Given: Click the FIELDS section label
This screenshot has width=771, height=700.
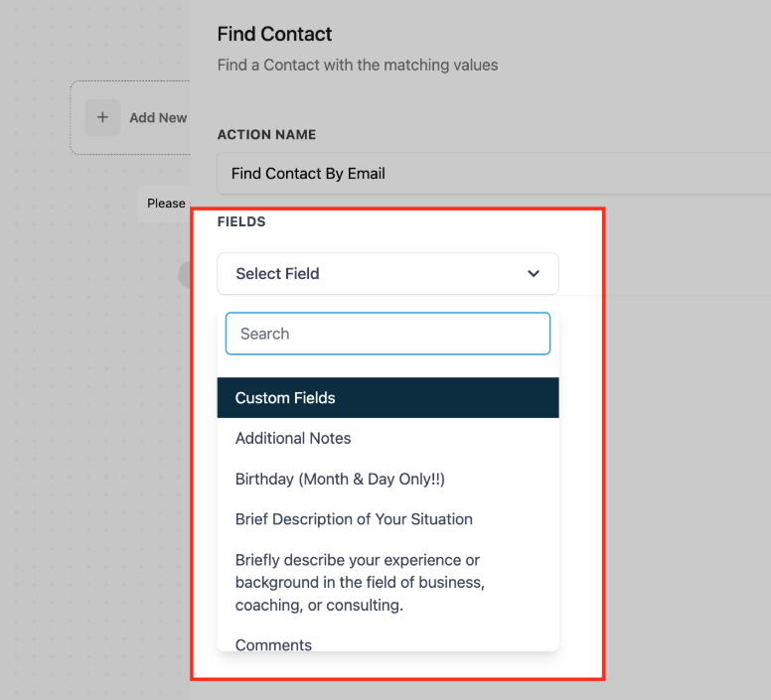Looking at the screenshot, I should [x=241, y=221].
